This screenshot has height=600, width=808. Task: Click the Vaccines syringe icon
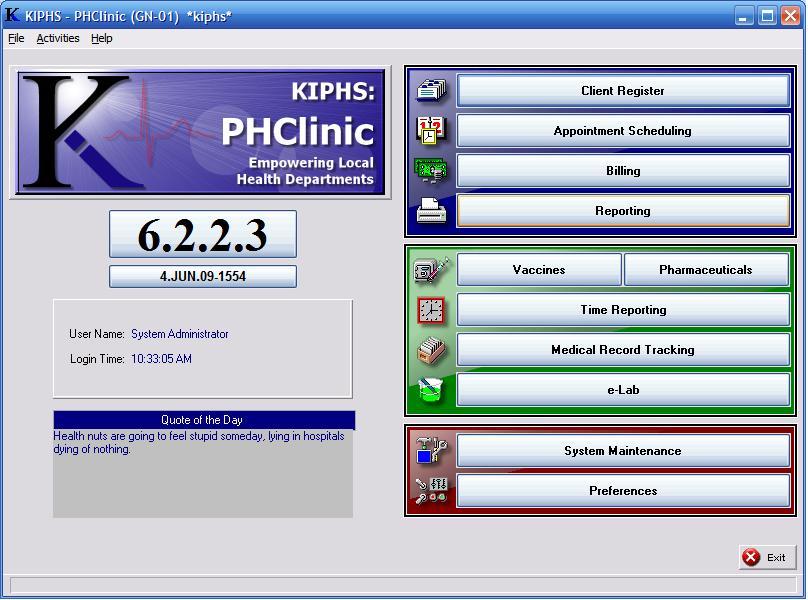pyautogui.click(x=432, y=270)
